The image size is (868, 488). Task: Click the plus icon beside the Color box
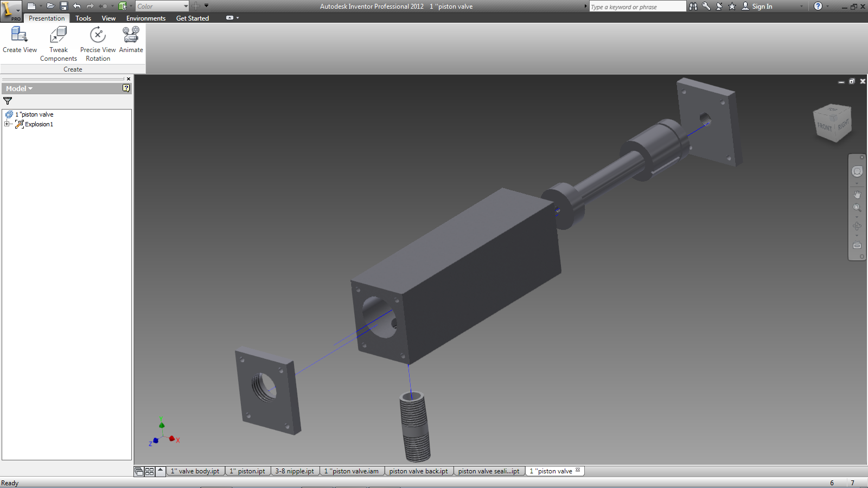[x=196, y=6]
